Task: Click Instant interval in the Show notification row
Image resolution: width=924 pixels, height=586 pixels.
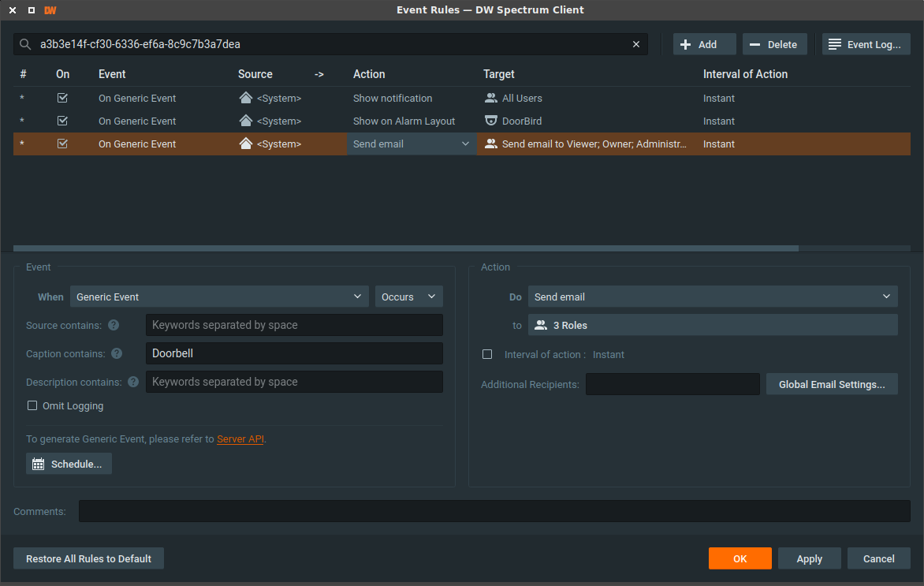Action: point(719,98)
